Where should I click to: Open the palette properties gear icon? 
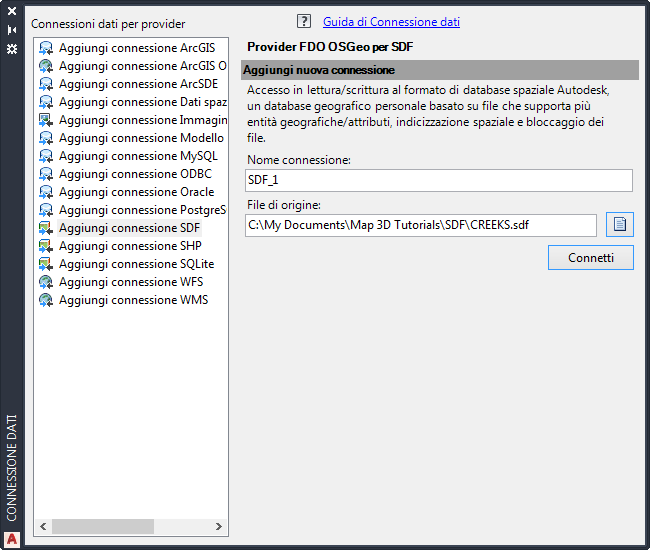click(x=12, y=47)
